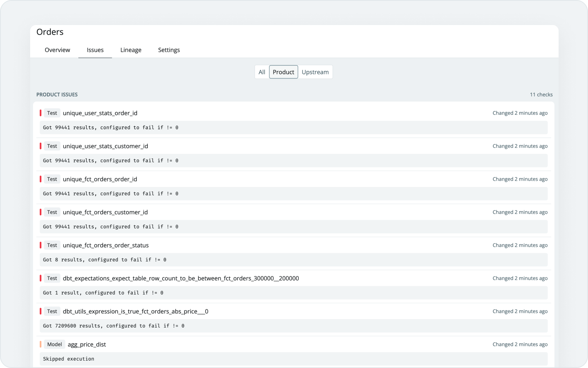Click Test badge on unique_fct_orders_customer_id row
Image resolution: width=588 pixels, height=368 pixels.
coord(52,212)
